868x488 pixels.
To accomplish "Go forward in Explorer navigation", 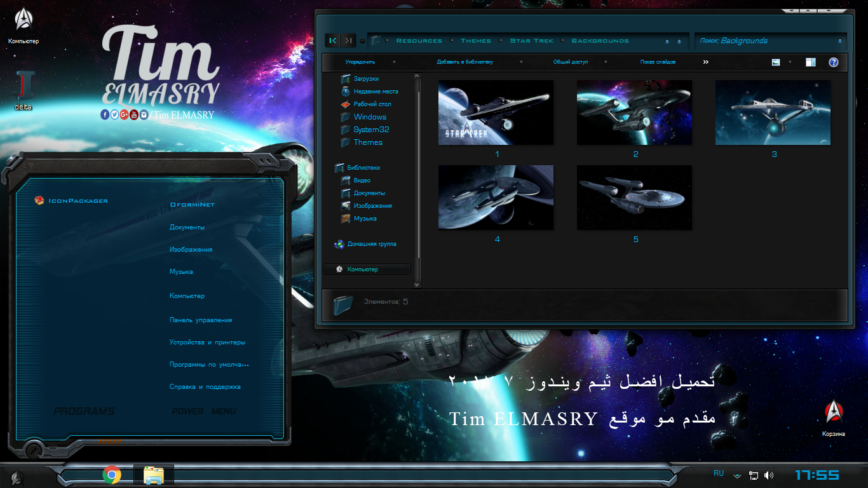I will [x=348, y=41].
